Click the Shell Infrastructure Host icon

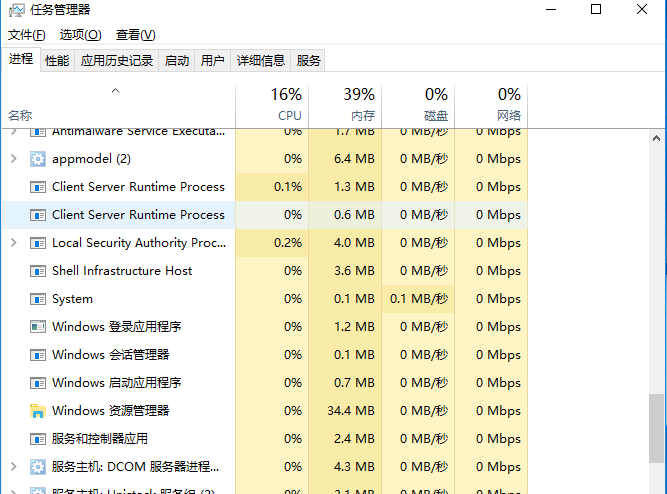coord(38,271)
